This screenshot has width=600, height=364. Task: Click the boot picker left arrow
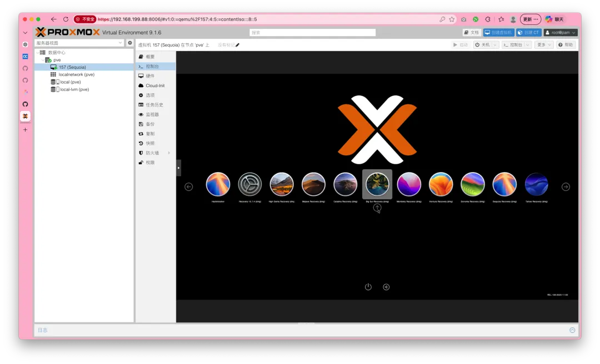189,186
